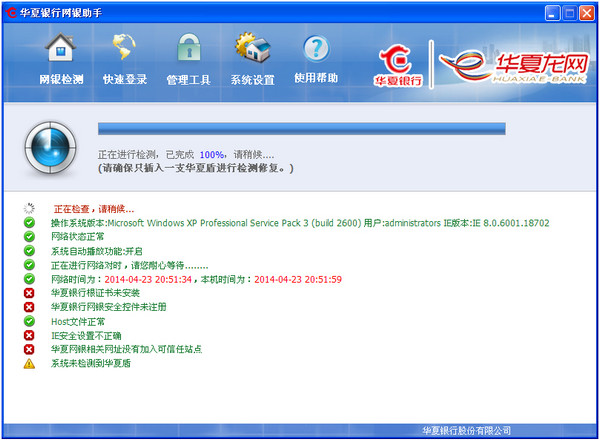Screen dimensions: 600x440
Task: Click the 100% completion text
Action: pyautogui.click(x=212, y=155)
